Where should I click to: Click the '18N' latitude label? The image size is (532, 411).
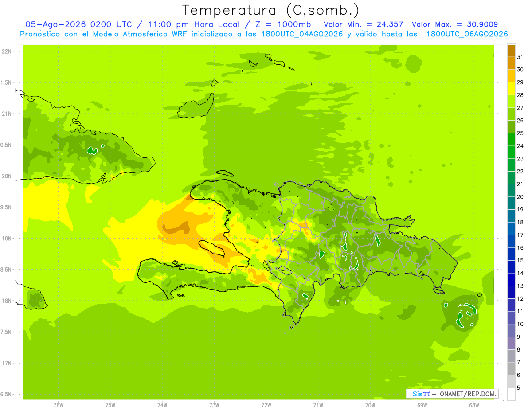(x=7, y=301)
